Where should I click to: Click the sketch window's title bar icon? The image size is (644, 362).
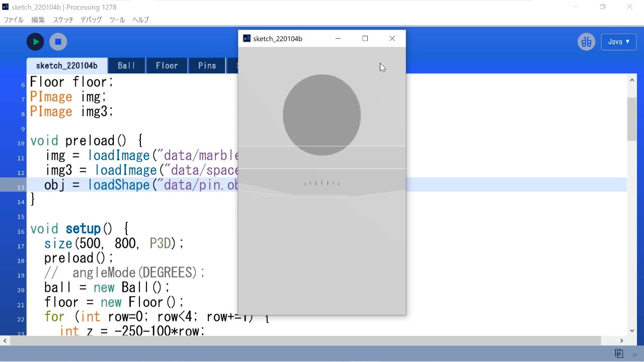coord(246,38)
